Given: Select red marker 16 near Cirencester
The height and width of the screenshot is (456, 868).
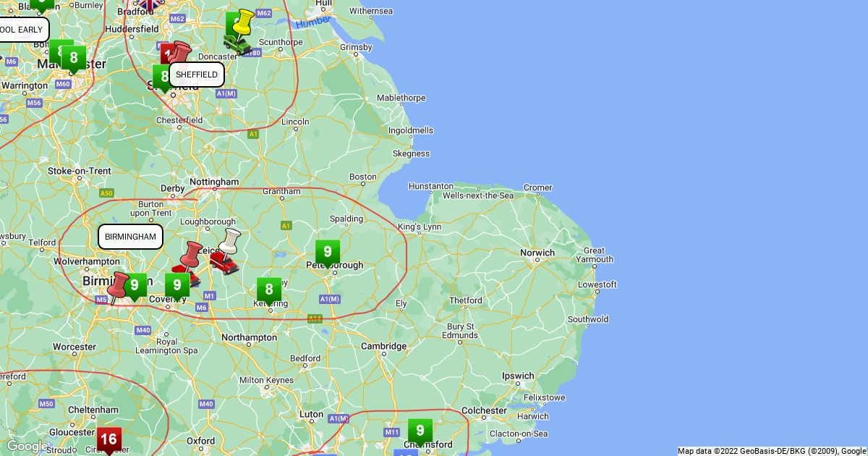Looking at the screenshot, I should point(109,439).
